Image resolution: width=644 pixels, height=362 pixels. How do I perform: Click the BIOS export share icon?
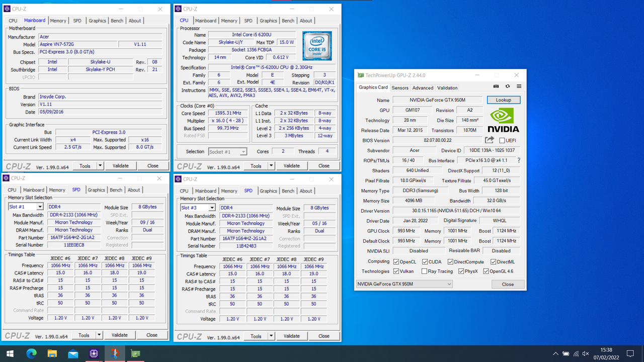(x=489, y=140)
